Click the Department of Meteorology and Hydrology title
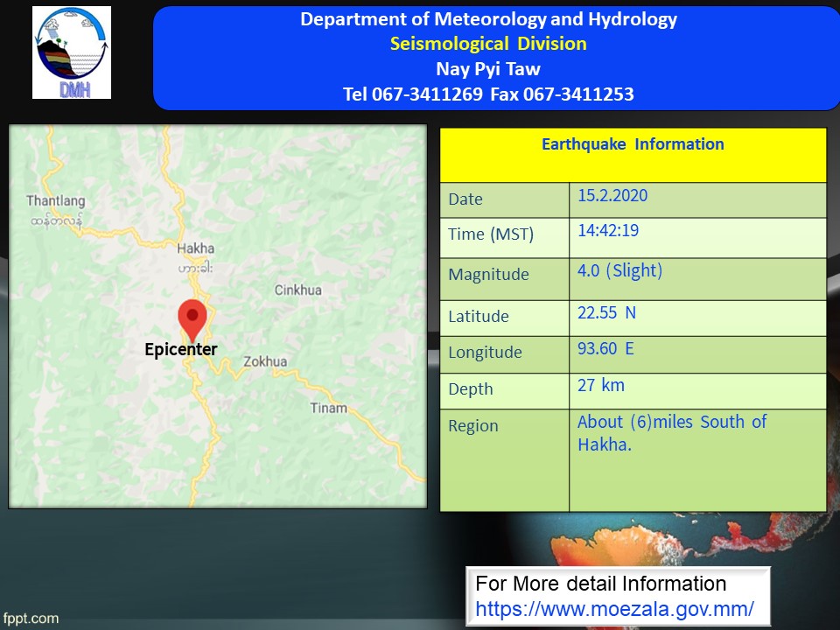The width and height of the screenshot is (840, 630). coord(488,19)
